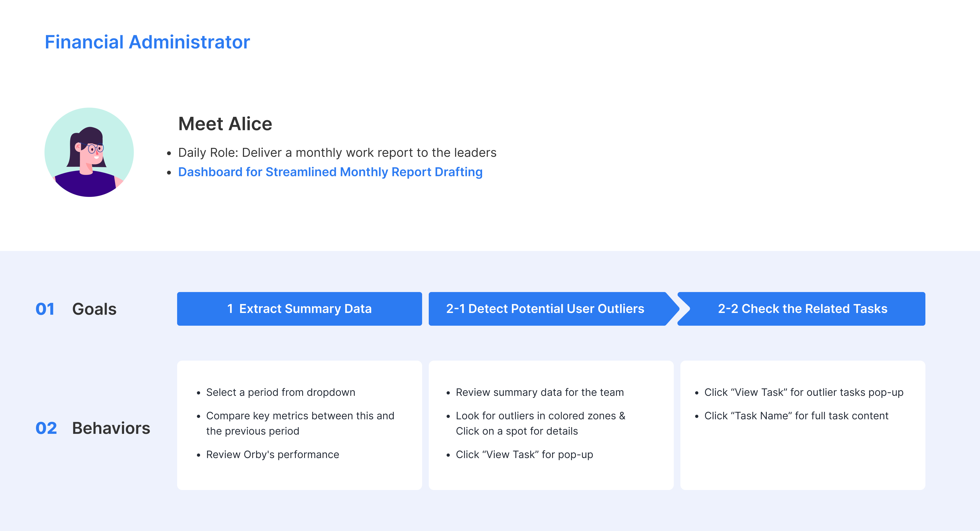The width and height of the screenshot is (980, 531).
Task: Click the Financial Administrator title
Action: 147,42
